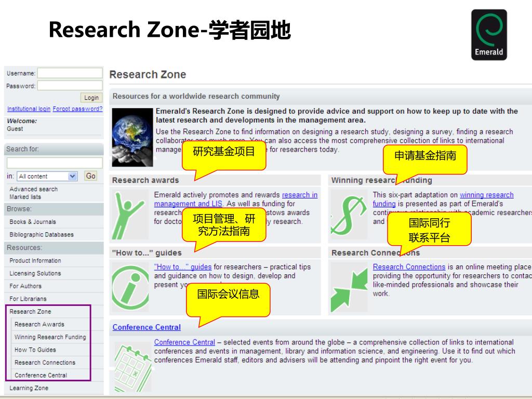This screenshot has height=399, width=532.
Task: Click the 'Resources for a worldwide research community' heading
Action: click(x=196, y=96)
